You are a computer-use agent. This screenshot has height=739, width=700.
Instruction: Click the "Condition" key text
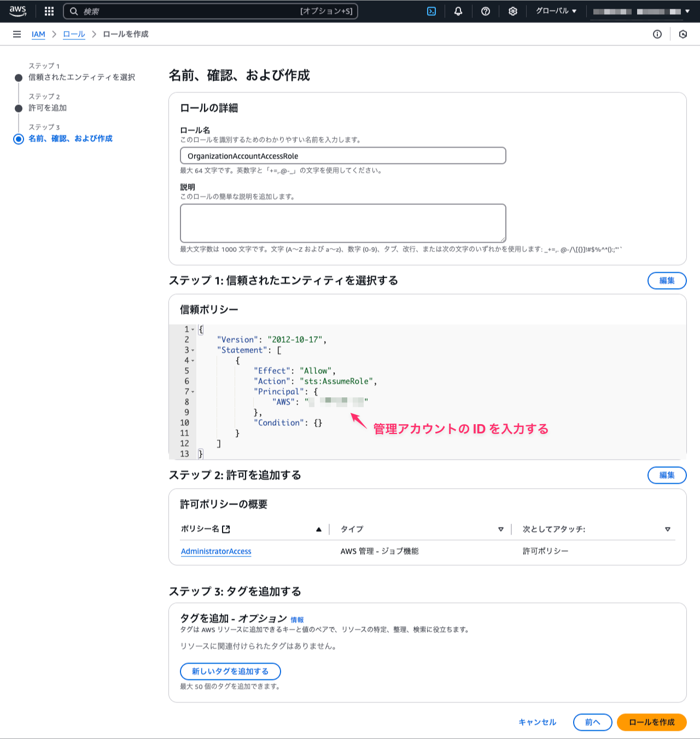[x=279, y=423]
